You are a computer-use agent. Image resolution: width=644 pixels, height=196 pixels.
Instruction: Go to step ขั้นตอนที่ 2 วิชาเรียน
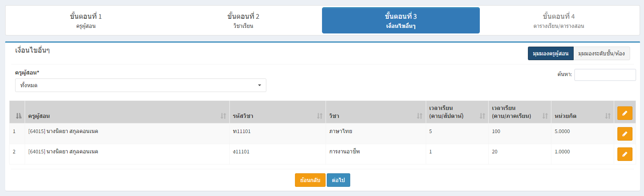243,20
